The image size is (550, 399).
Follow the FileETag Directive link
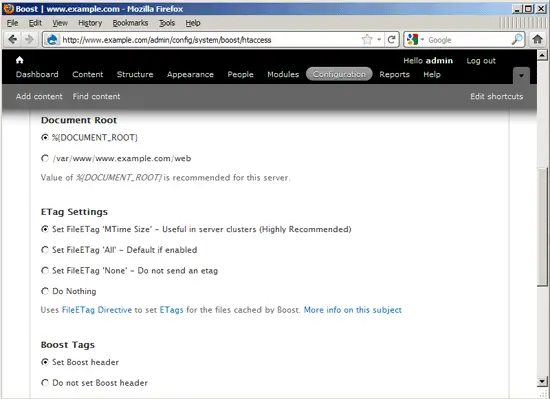point(97,310)
